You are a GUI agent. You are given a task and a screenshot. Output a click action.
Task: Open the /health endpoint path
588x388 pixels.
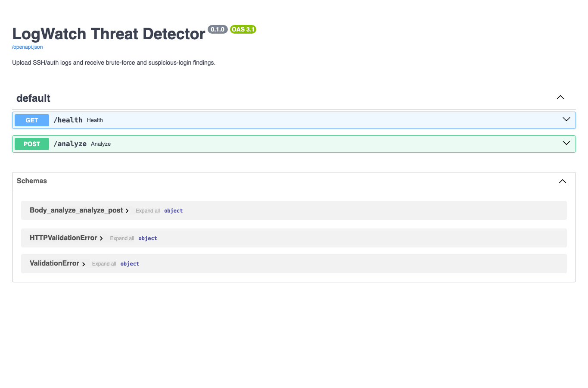click(x=68, y=120)
